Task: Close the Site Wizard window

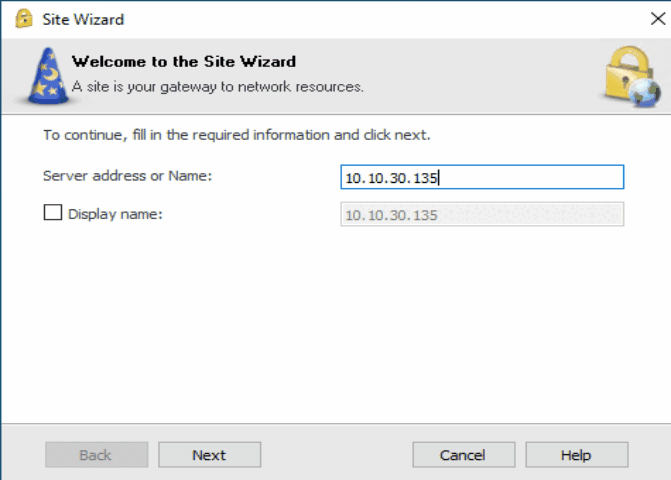Action: click(x=658, y=19)
